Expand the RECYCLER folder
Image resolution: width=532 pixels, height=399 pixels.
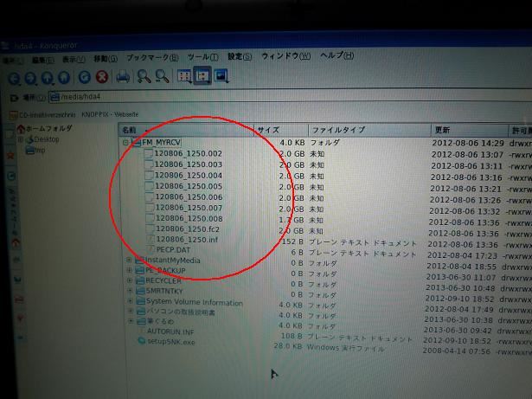coord(130,280)
